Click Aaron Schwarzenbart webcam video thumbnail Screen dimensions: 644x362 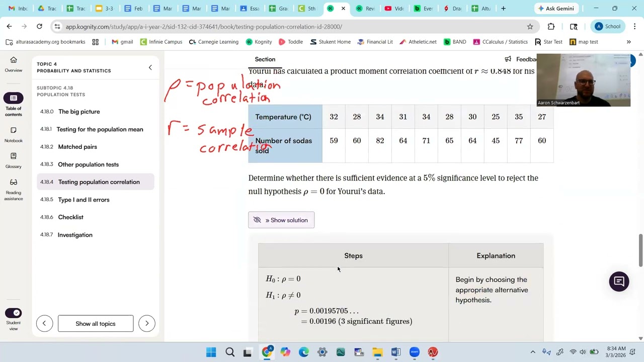tap(584, 80)
